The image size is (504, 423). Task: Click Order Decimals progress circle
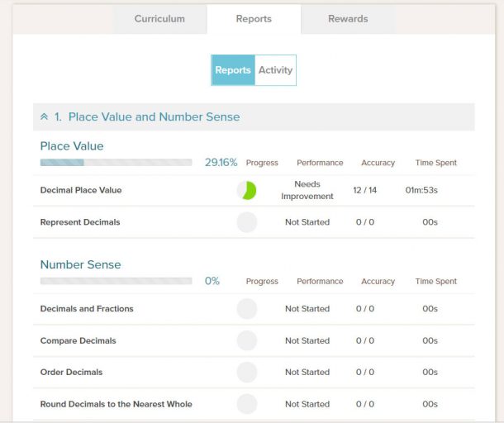pyautogui.click(x=246, y=372)
